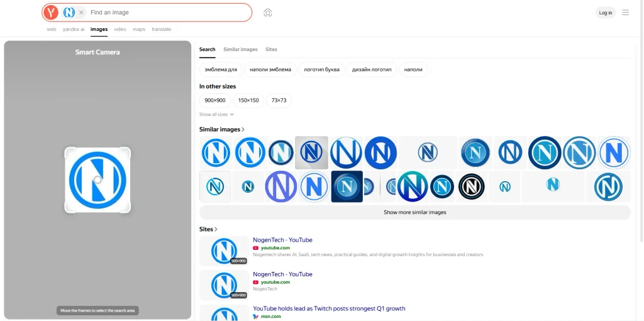
Task: Click Show more similar images button
Action: (x=415, y=213)
